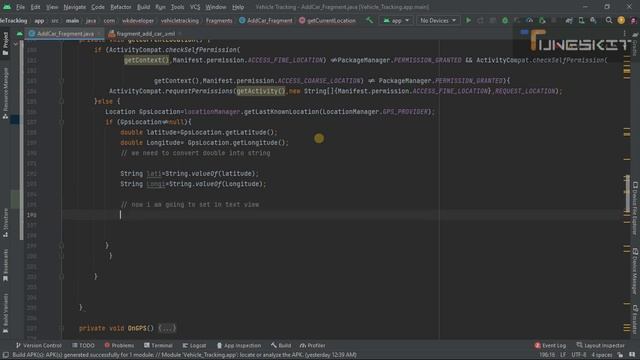
Task: Click the tool windows toggle in status bar
Action: (x=5, y=355)
